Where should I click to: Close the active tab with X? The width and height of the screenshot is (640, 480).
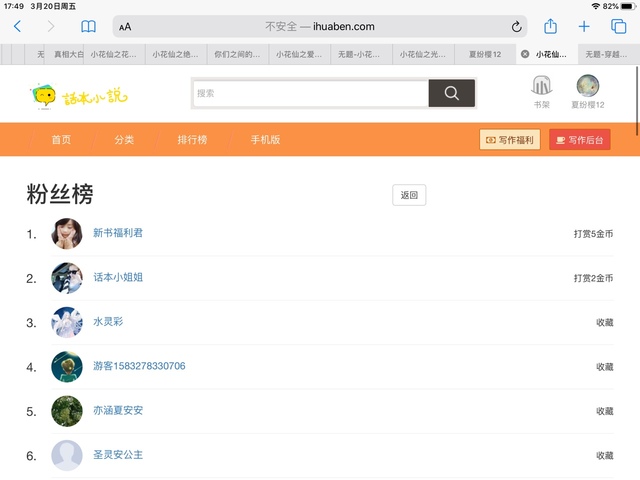tap(525, 54)
